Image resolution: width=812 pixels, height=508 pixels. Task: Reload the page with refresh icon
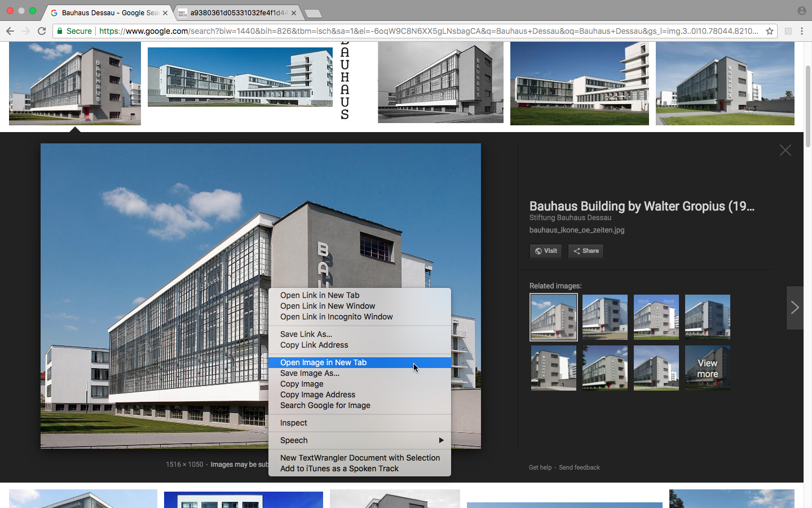[x=42, y=31]
